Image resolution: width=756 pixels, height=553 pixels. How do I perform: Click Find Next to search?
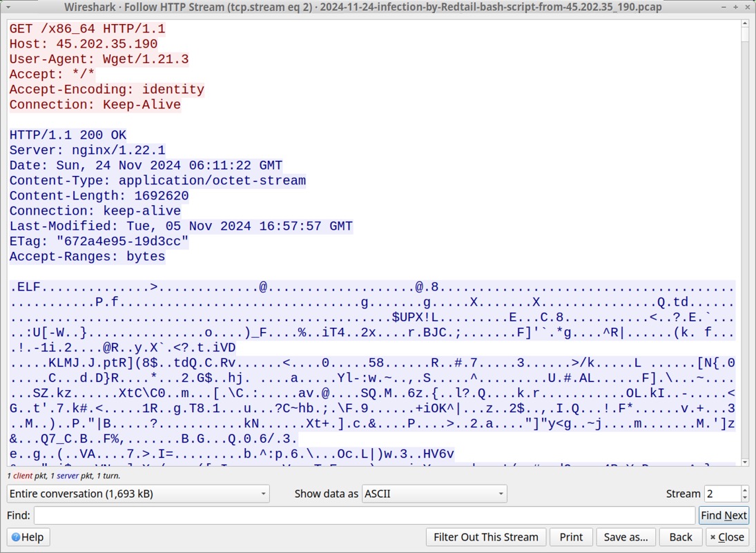click(x=724, y=516)
